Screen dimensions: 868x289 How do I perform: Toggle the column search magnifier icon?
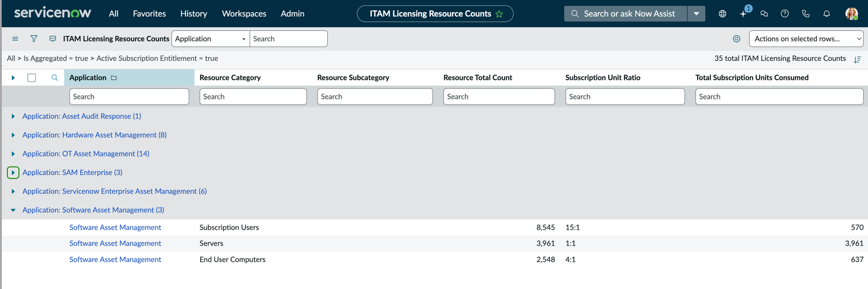click(x=54, y=78)
